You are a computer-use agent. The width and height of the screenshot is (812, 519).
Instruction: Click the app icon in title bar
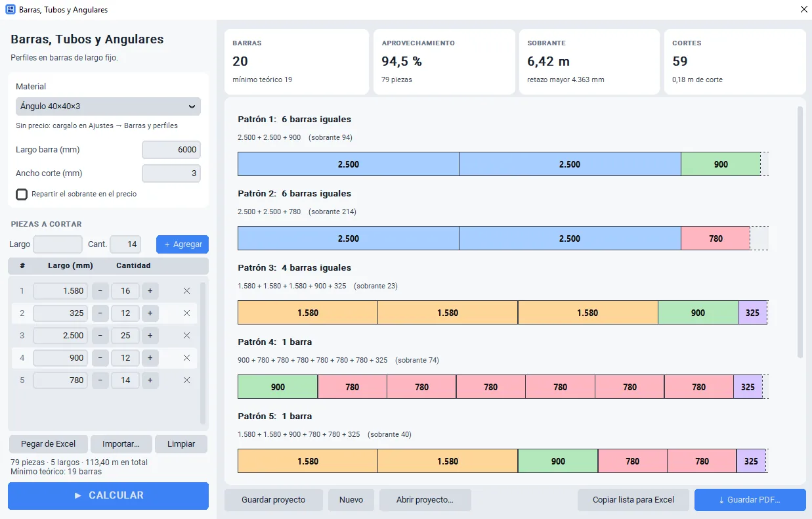point(10,10)
